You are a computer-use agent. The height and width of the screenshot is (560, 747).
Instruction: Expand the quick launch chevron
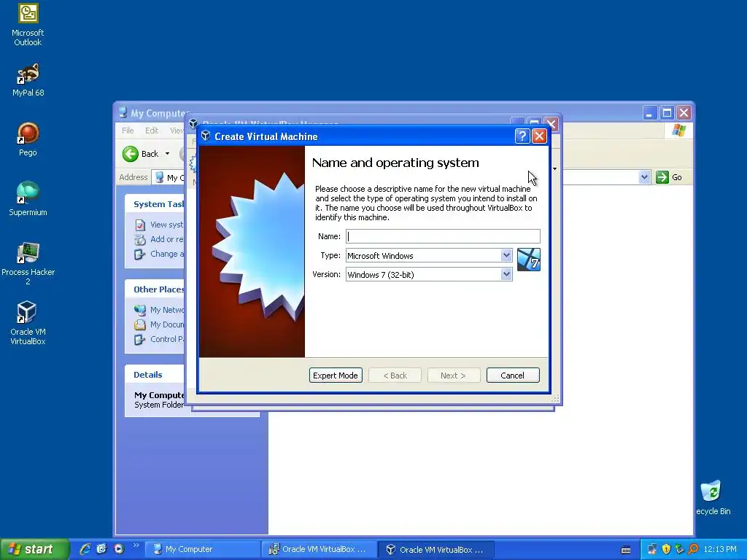(136, 545)
